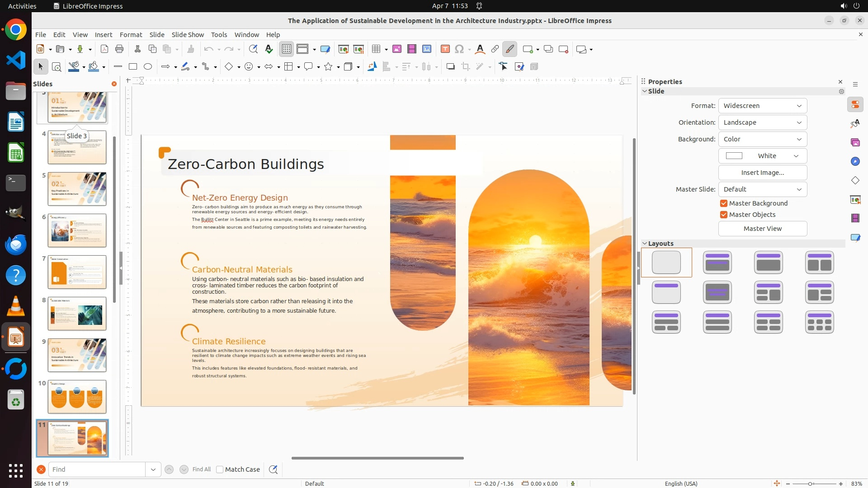Collapse the Layouts section expander
868x488 pixels.
(645, 244)
